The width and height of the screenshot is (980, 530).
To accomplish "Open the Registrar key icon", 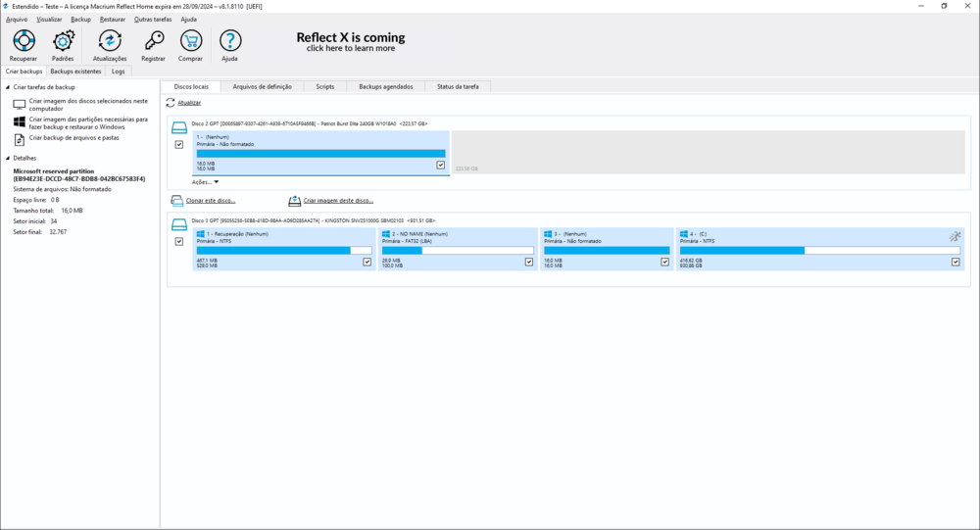I will pos(153,41).
